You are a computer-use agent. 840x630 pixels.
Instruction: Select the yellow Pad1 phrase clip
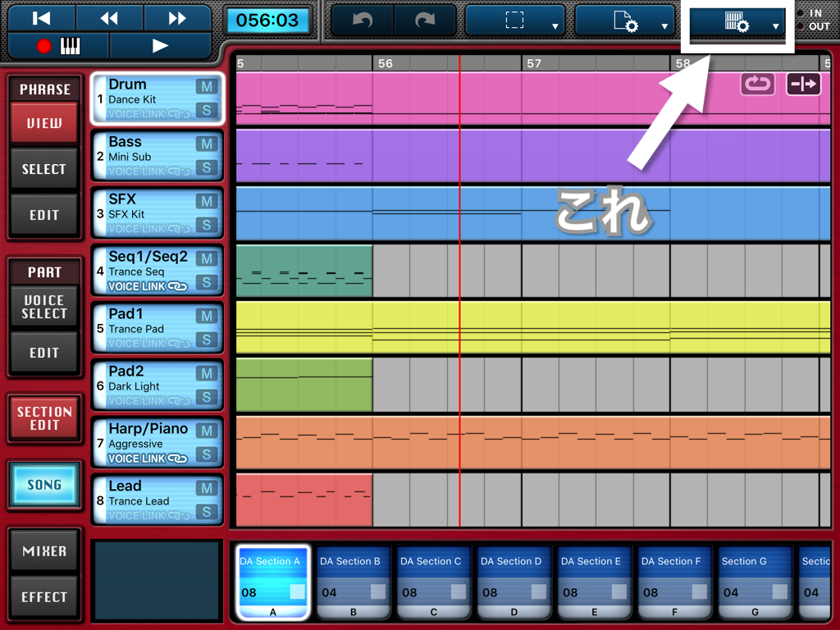(x=533, y=328)
